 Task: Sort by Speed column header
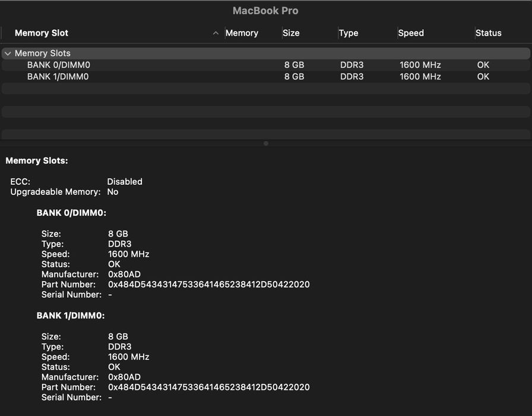pyautogui.click(x=410, y=33)
